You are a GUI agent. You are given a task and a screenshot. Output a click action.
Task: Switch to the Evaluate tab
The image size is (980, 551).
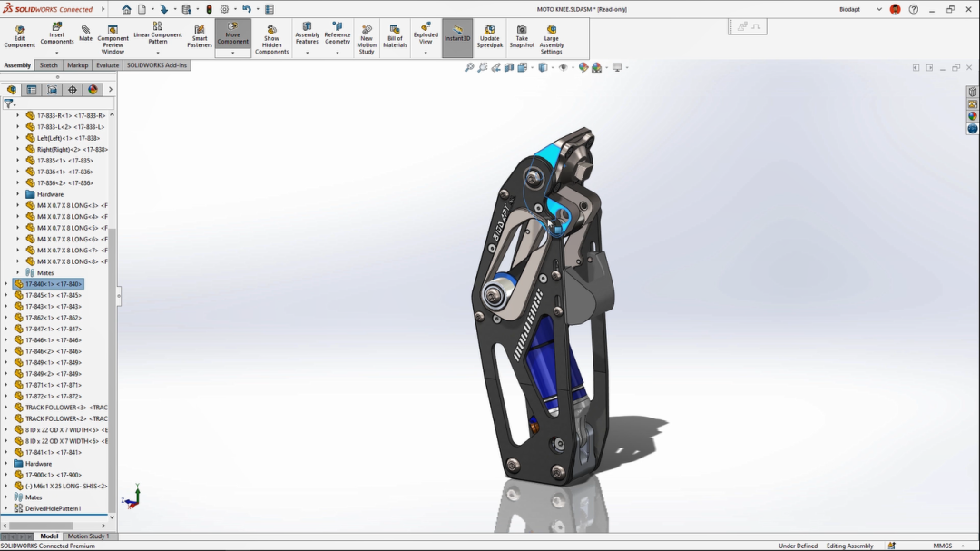pos(107,65)
